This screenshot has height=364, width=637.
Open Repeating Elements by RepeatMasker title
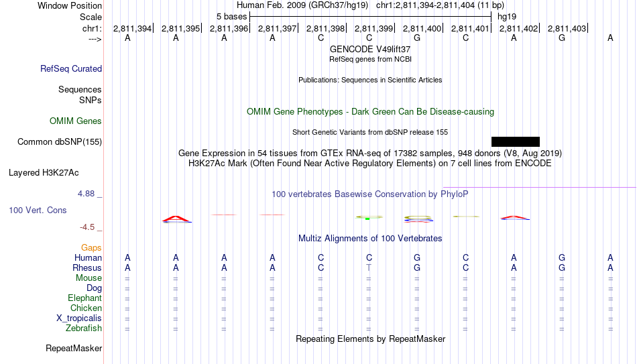(370, 339)
